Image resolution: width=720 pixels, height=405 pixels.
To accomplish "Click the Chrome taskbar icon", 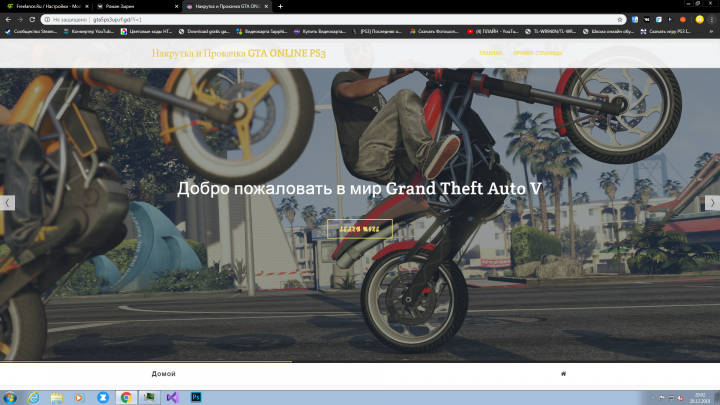I will click(x=126, y=397).
